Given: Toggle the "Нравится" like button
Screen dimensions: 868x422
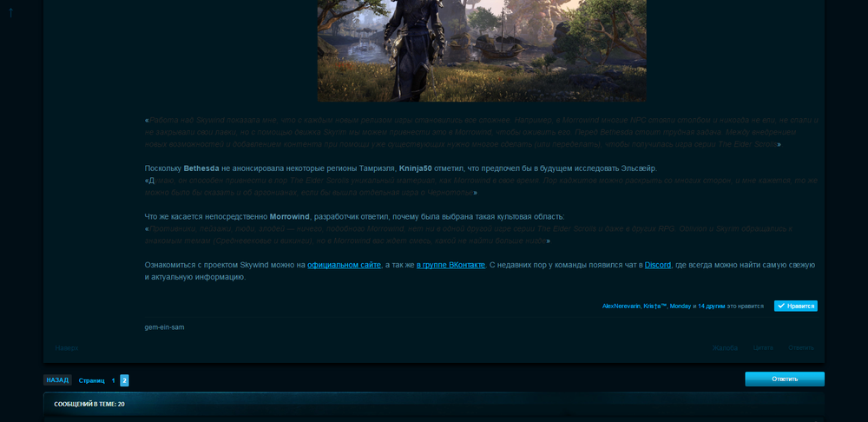Looking at the screenshot, I should 795,306.
